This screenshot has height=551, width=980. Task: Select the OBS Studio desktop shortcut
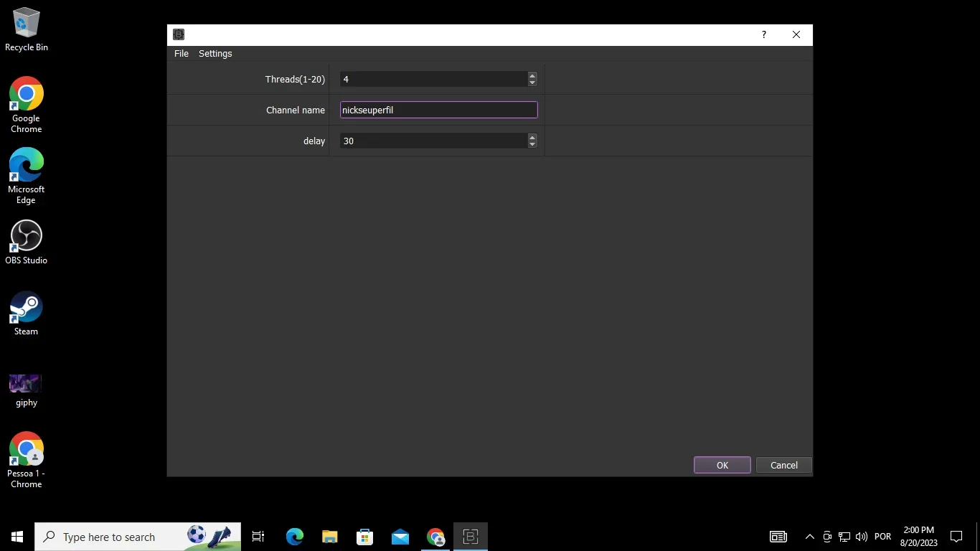click(27, 242)
